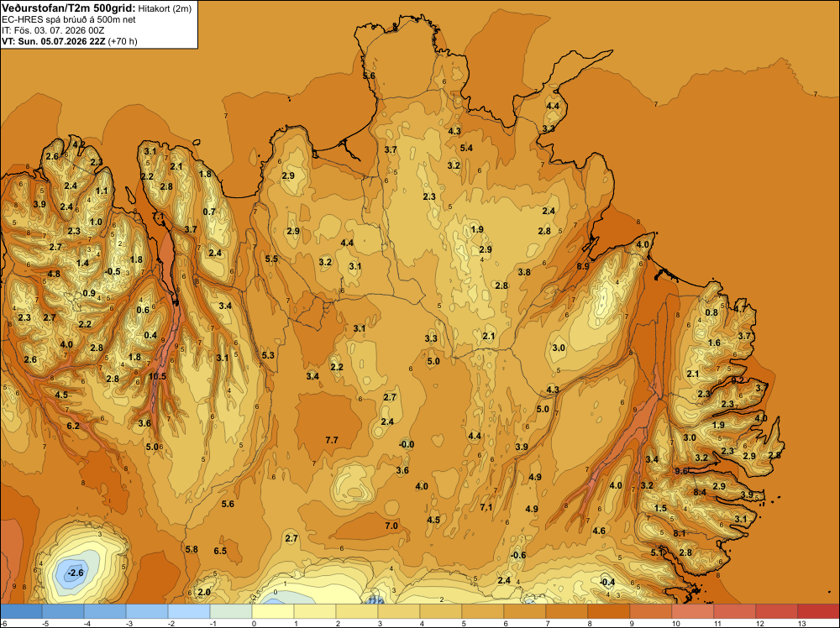The image size is (840, 628).
Task: Click the -0.4 temperature value
Action: point(607,583)
